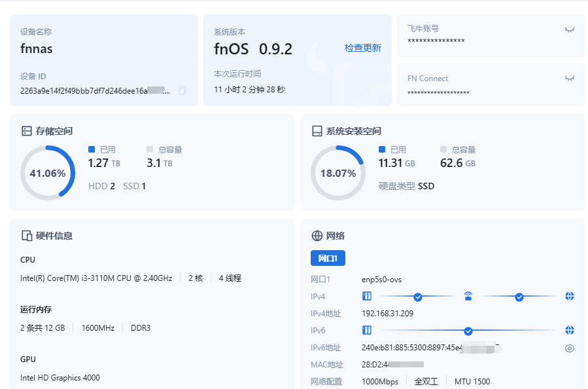
Task: Click the 系统安装空间 disk header icon
Action: (317, 131)
